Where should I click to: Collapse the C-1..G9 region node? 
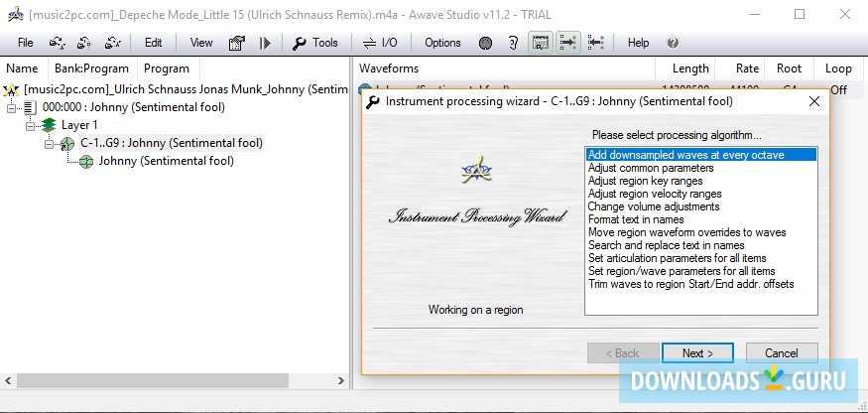click(50, 144)
